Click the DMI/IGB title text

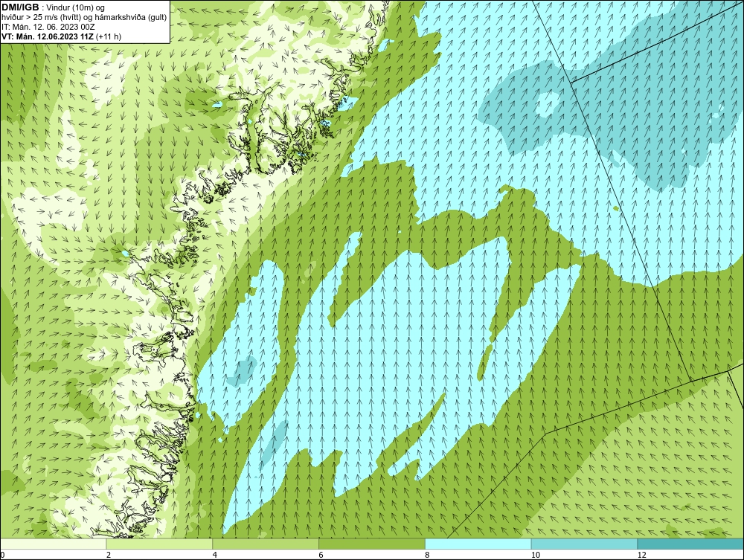pos(20,7)
